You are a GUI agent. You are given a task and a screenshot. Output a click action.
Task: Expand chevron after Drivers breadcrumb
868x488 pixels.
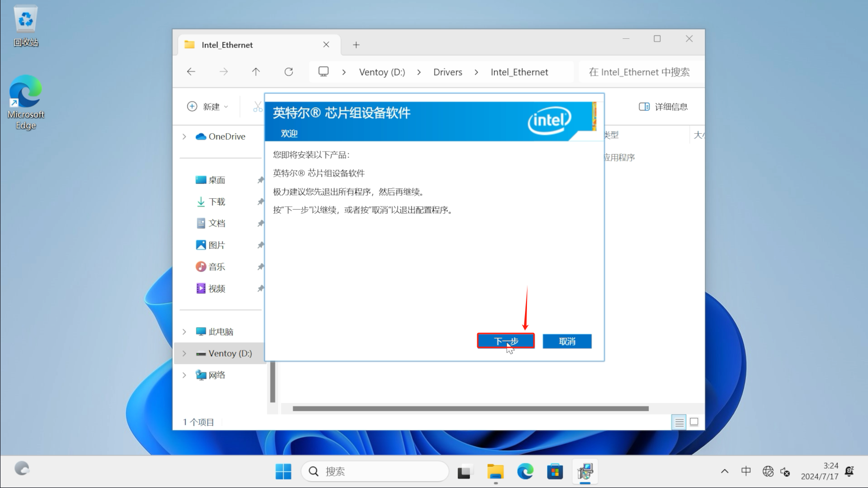(x=476, y=72)
